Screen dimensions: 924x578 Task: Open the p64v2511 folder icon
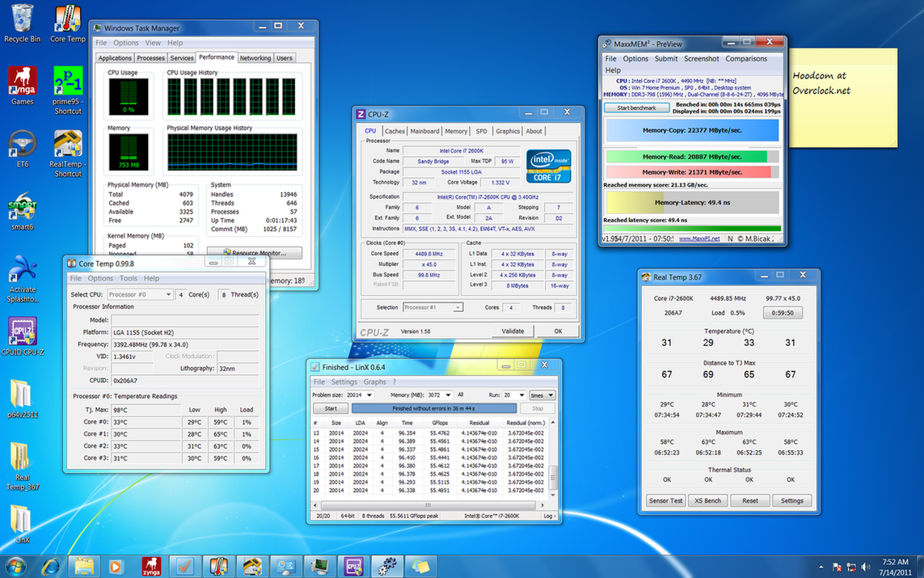click(23, 399)
